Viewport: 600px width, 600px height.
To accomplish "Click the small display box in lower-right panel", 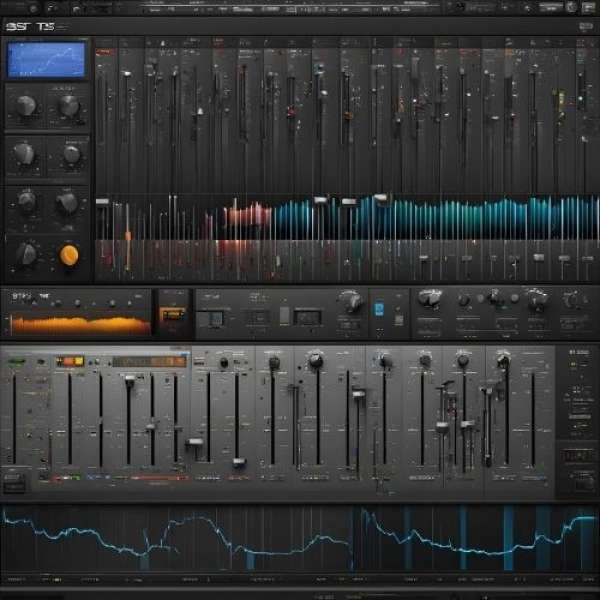I will pyautogui.click(x=578, y=455).
